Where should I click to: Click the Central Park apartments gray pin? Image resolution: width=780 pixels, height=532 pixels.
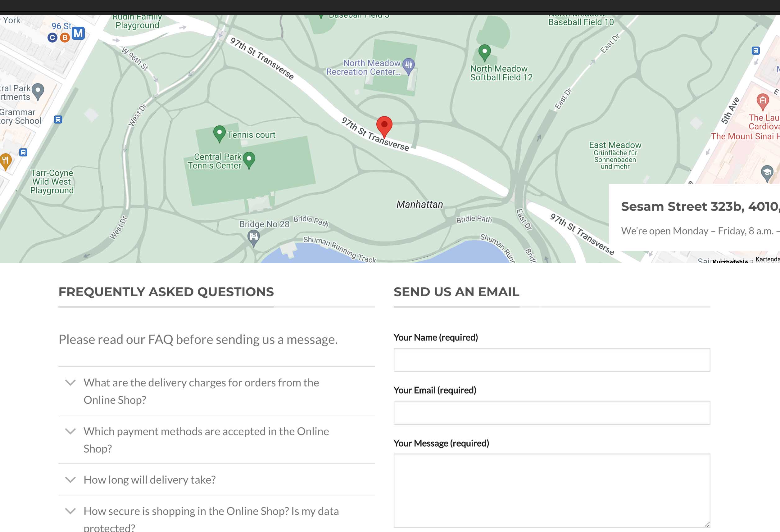pos(38,92)
